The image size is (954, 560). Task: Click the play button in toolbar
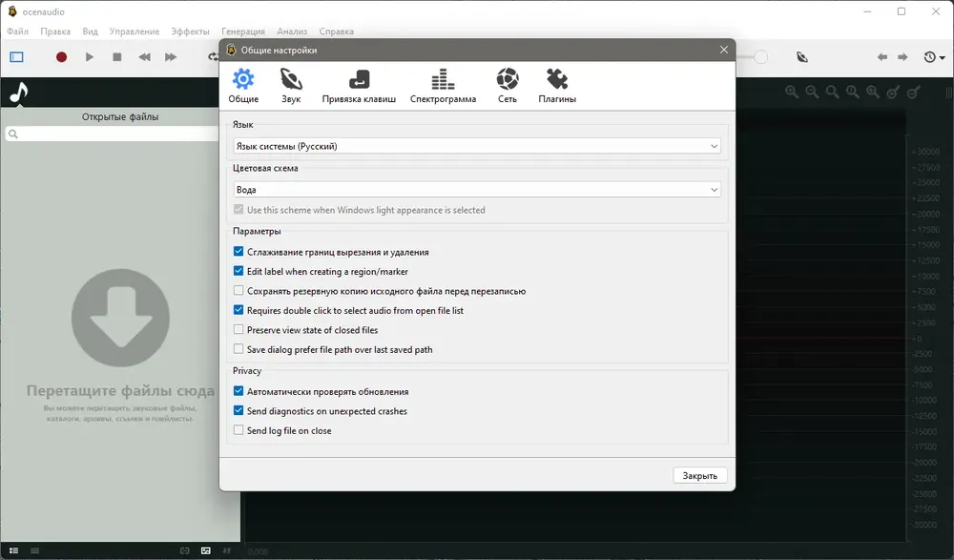(x=90, y=57)
